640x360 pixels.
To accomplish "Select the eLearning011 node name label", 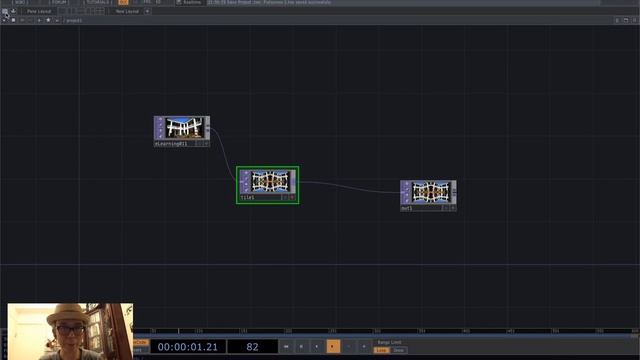I will tap(171, 144).
